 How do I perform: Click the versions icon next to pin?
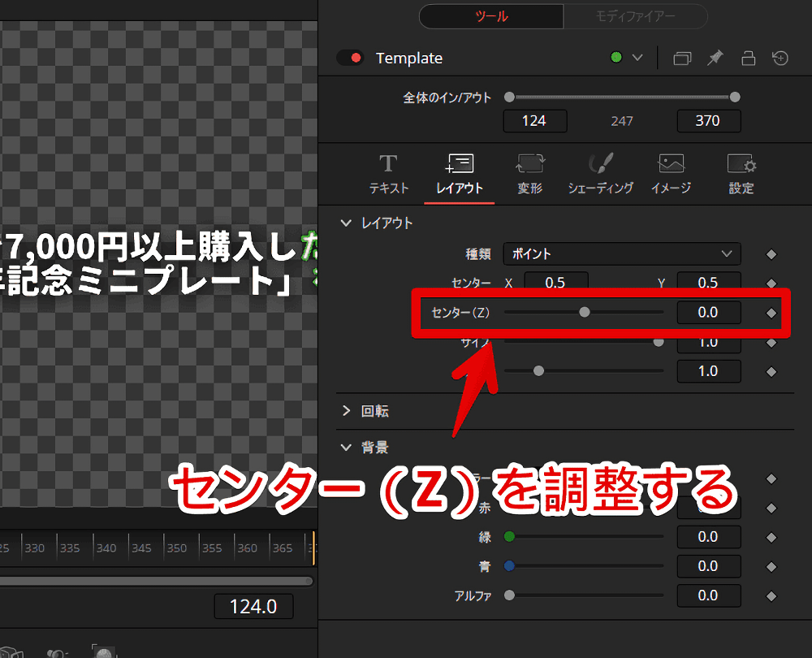(682, 58)
